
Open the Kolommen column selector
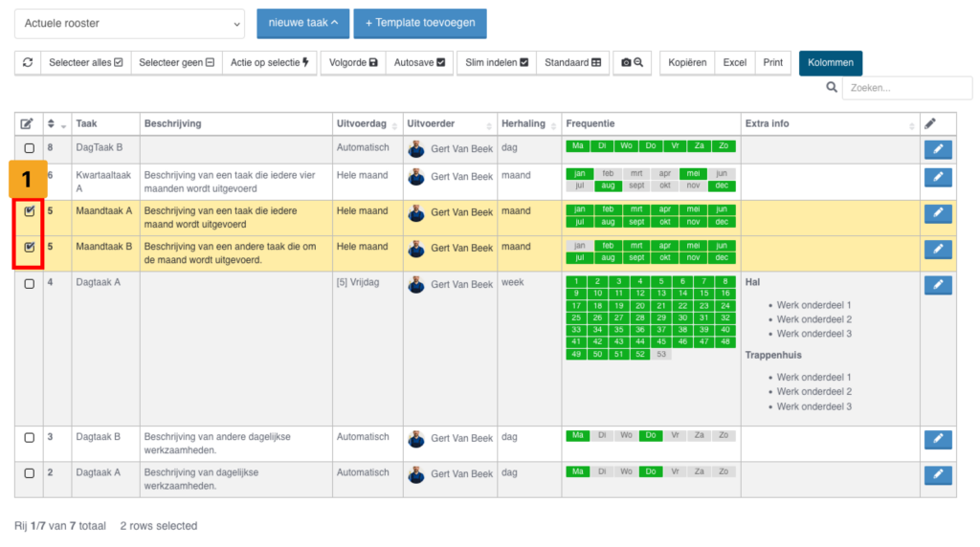[x=830, y=63]
